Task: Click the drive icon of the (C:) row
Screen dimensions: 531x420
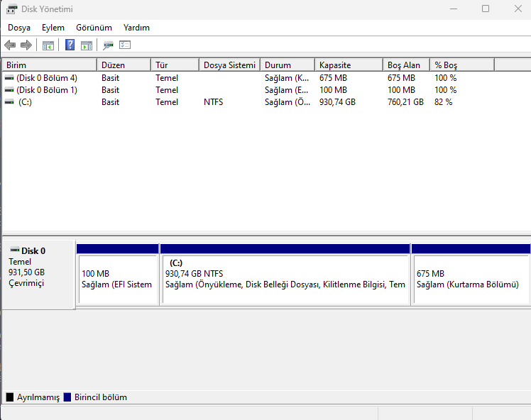Action: 9,102
